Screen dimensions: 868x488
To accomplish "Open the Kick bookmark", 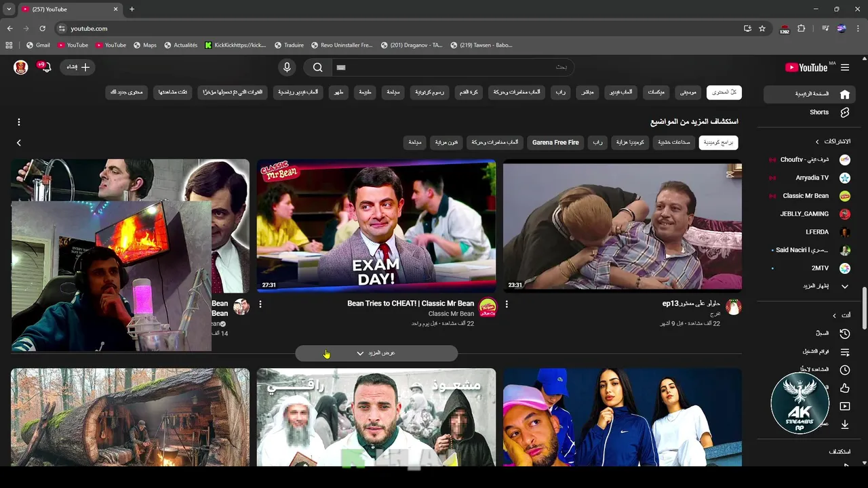I will pos(235,45).
